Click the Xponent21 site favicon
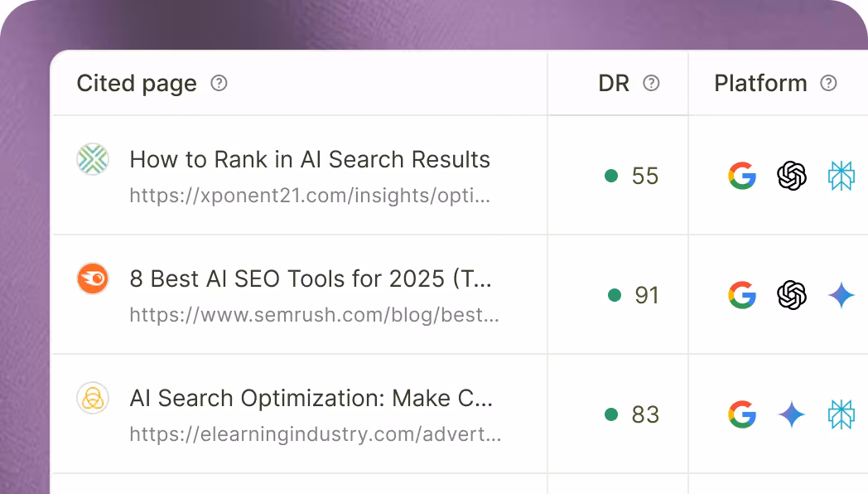 93,159
